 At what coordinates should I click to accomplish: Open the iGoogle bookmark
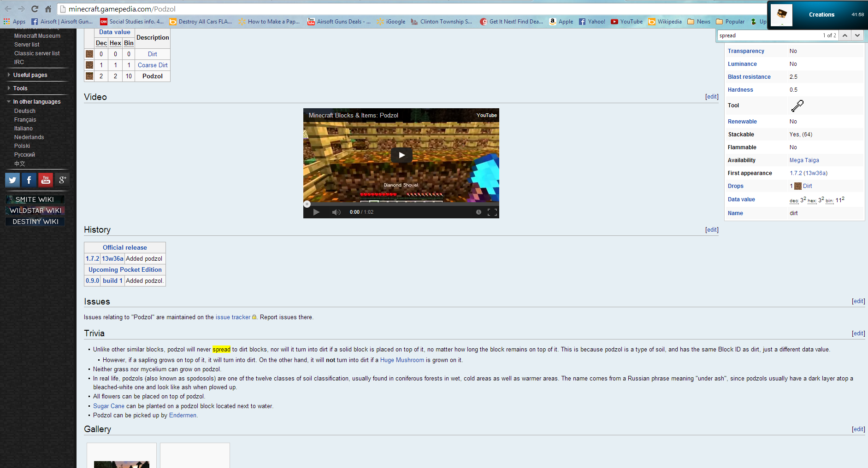point(391,22)
